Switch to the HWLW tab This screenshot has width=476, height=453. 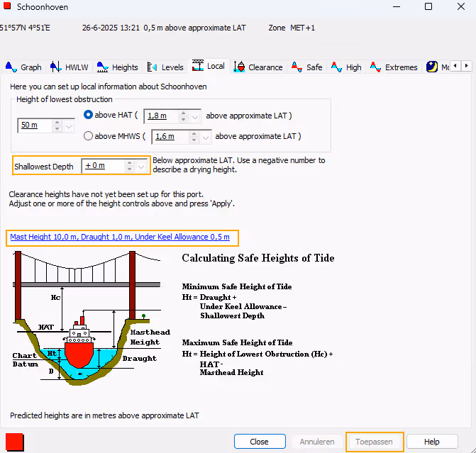(x=70, y=67)
